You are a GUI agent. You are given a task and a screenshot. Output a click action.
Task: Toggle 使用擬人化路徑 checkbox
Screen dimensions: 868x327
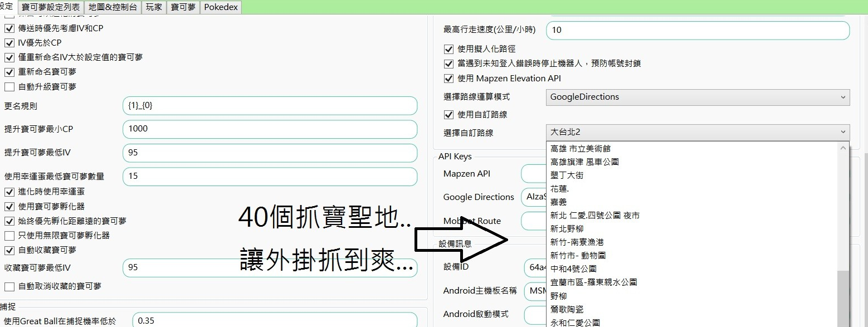[x=448, y=49]
